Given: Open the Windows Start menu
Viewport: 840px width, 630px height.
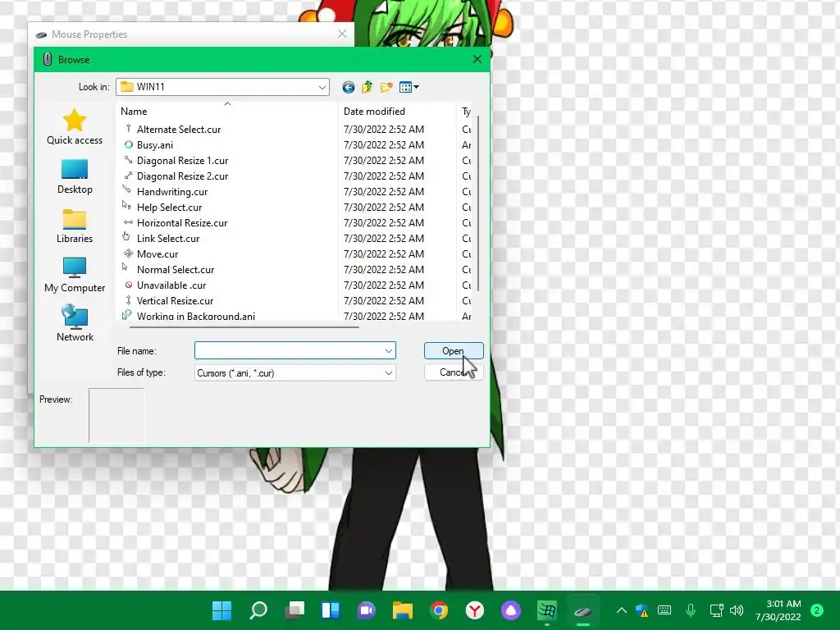Looking at the screenshot, I should (221, 610).
